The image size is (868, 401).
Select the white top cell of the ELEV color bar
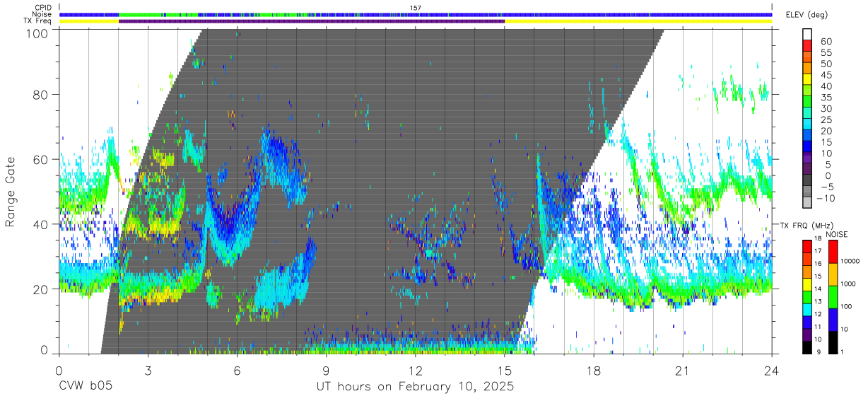coord(807,35)
